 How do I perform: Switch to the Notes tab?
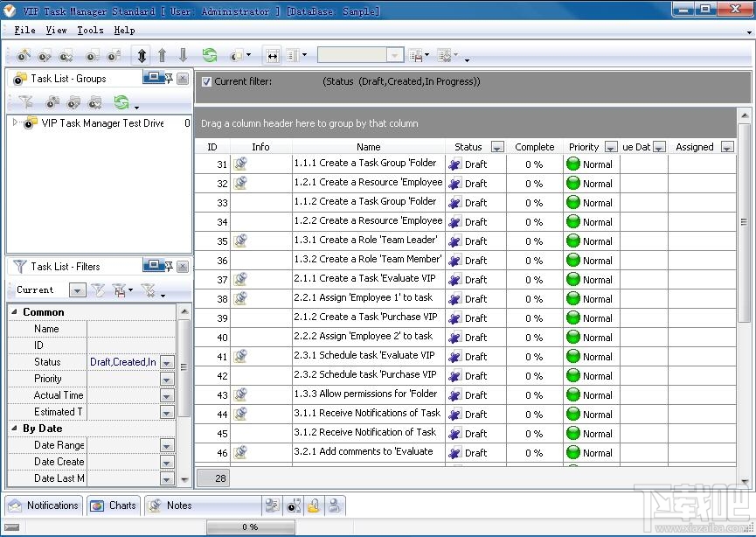pos(203,506)
